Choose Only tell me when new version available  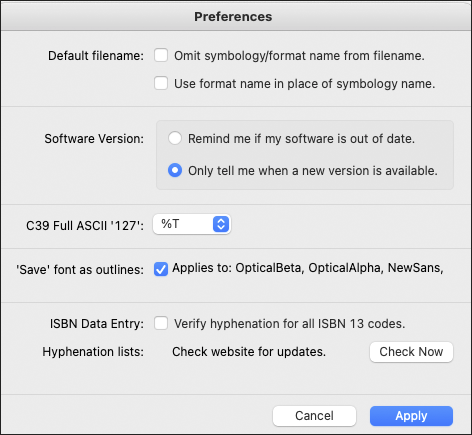(175, 170)
